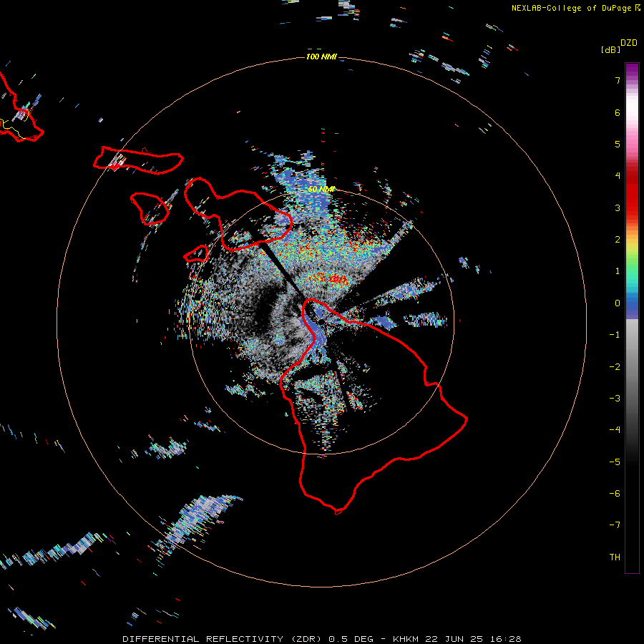Click the positive 6 value on the legend
This screenshot has width=644, height=644.
pyautogui.click(x=618, y=112)
